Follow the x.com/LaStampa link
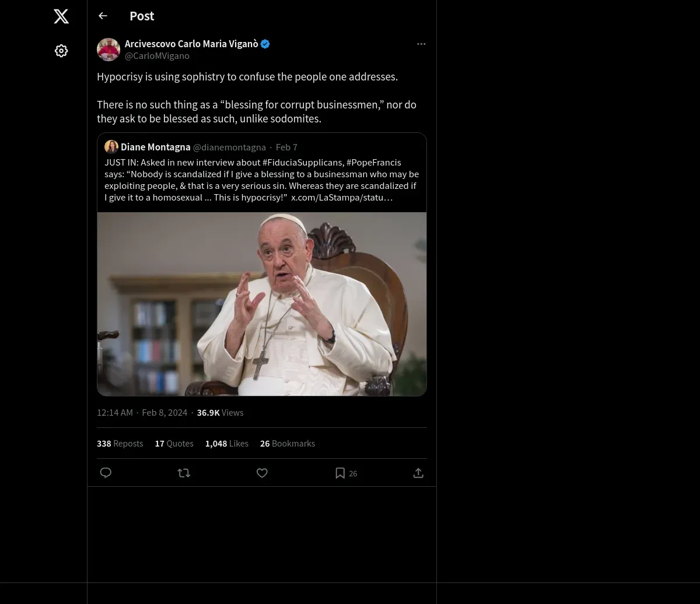 pyautogui.click(x=342, y=198)
